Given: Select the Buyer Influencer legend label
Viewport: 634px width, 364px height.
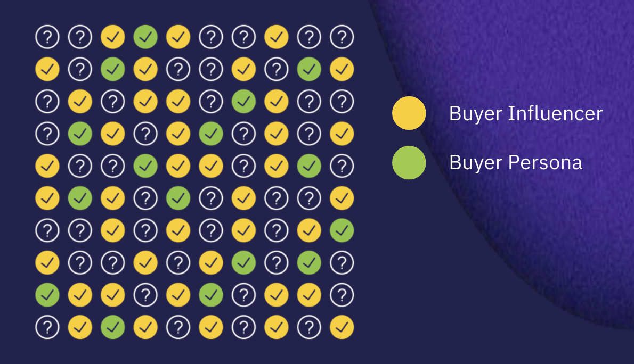Looking at the screenshot, I should [526, 113].
